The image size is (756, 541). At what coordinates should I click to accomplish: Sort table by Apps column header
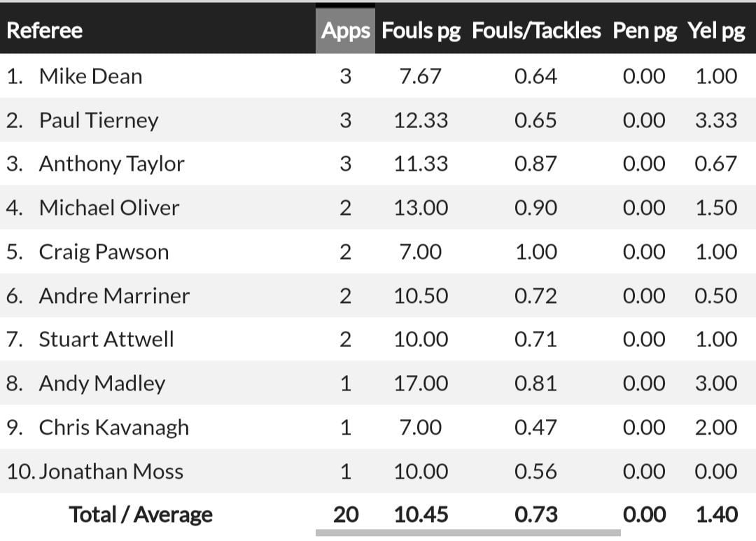tap(345, 31)
